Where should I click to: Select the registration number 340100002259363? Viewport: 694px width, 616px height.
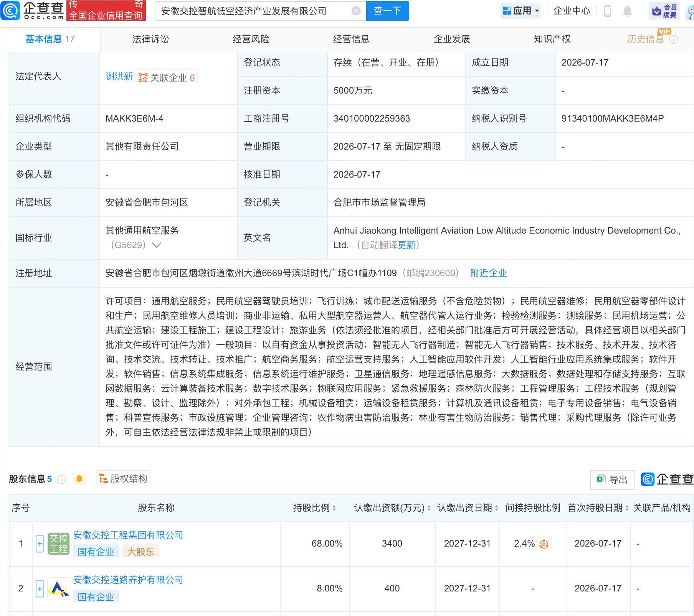pyautogui.click(x=372, y=119)
